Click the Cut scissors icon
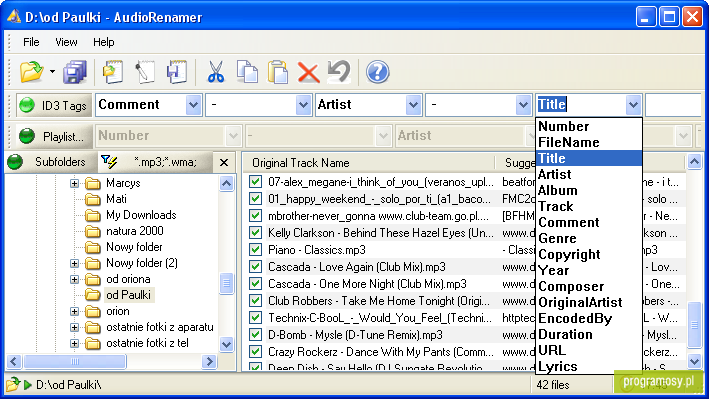Screen dimensions: 709x399 click(216, 72)
